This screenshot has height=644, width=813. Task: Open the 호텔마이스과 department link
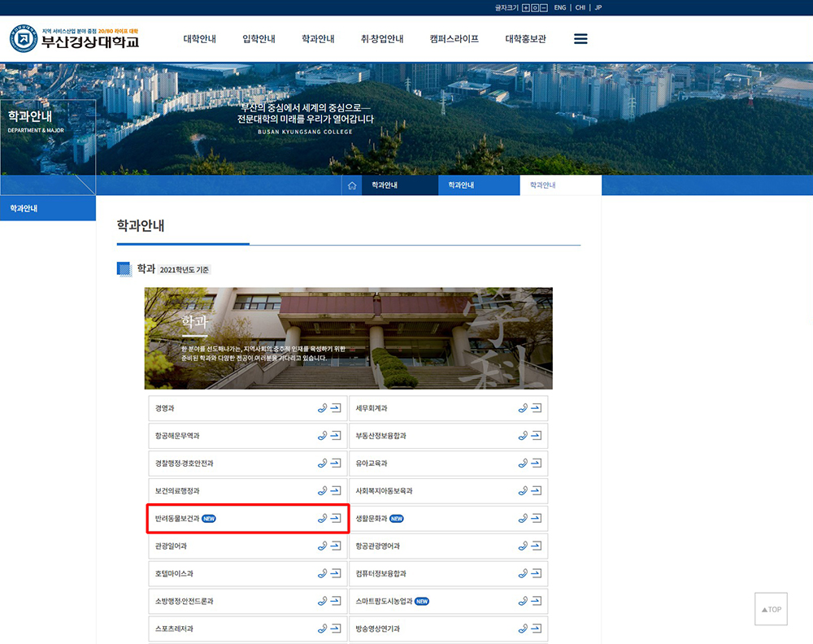pos(174,573)
